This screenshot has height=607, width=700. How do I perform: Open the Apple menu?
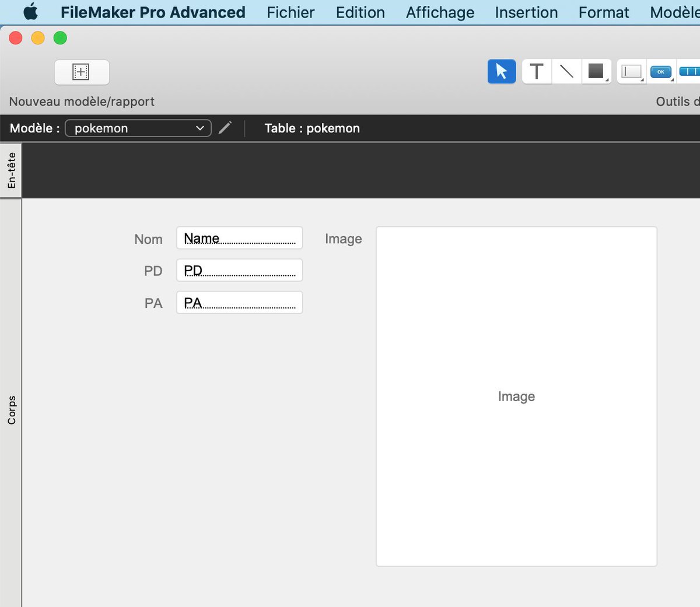point(31,12)
